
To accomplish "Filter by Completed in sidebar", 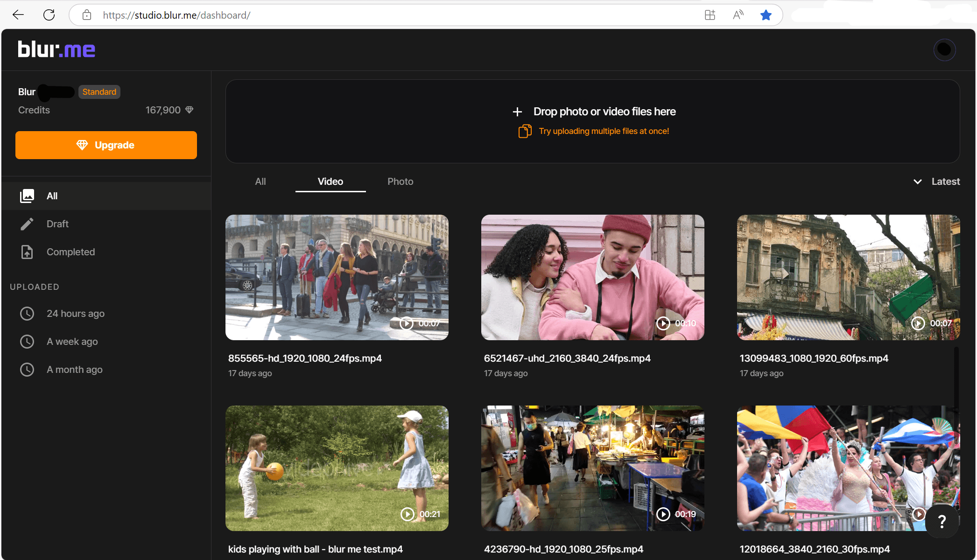I will coord(70,252).
